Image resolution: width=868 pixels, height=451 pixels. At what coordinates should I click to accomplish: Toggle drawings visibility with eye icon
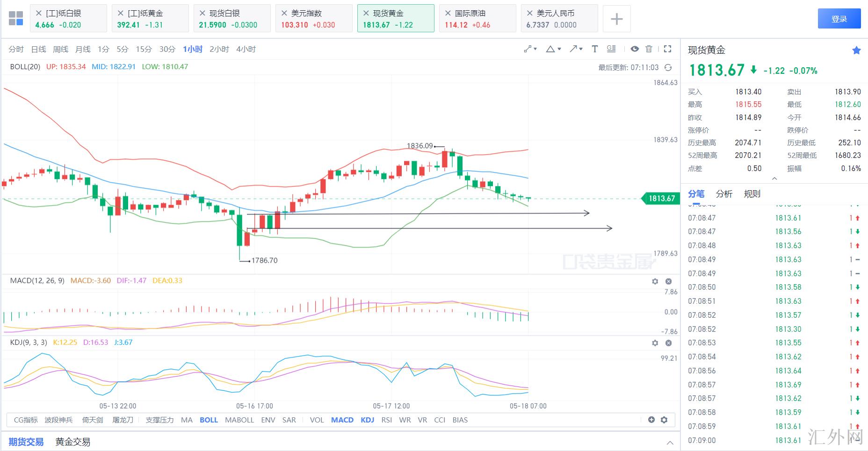point(635,49)
